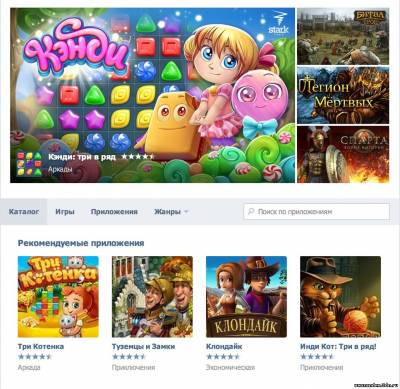Open the Туземцы и Замки game thumbnail

[152, 297]
